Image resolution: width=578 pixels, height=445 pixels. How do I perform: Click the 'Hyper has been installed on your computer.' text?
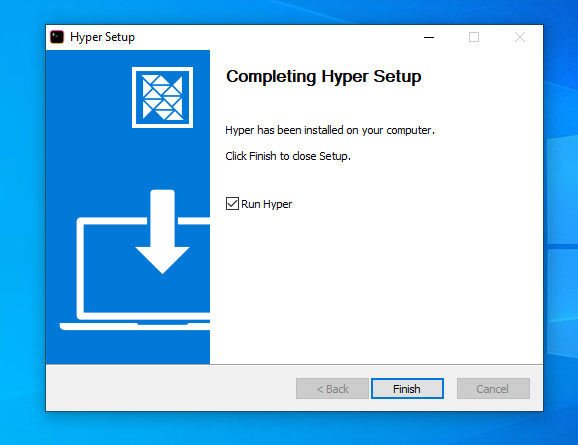click(330, 130)
